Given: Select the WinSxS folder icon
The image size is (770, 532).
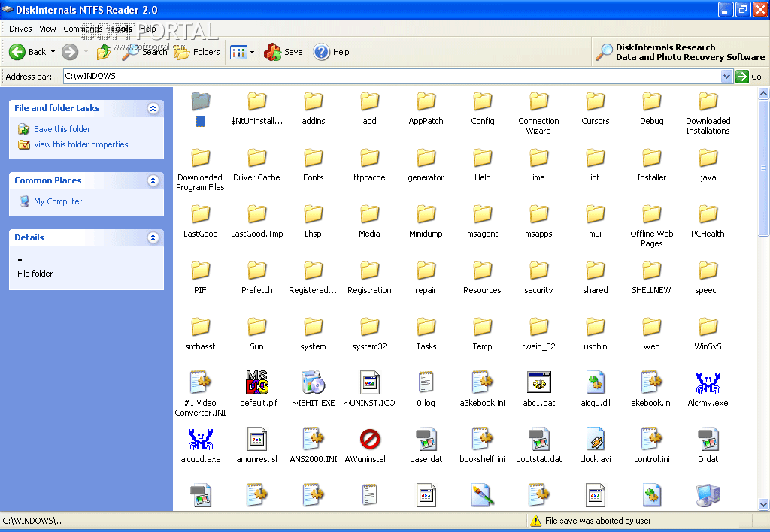Looking at the screenshot, I should pyautogui.click(x=708, y=328).
